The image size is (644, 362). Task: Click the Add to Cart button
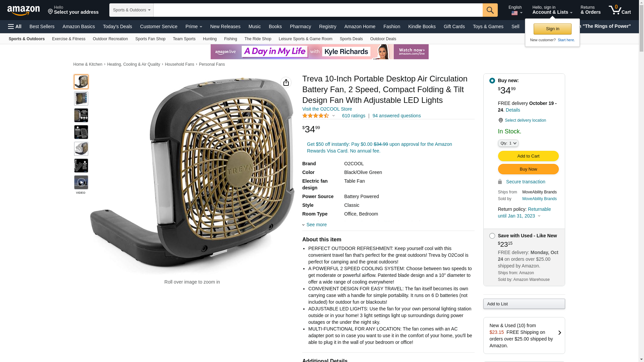pos(528,156)
